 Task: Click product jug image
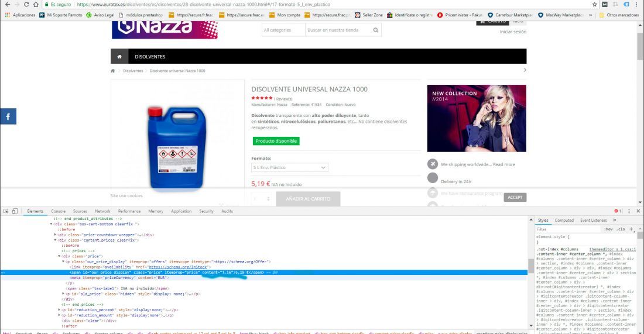coord(177,148)
